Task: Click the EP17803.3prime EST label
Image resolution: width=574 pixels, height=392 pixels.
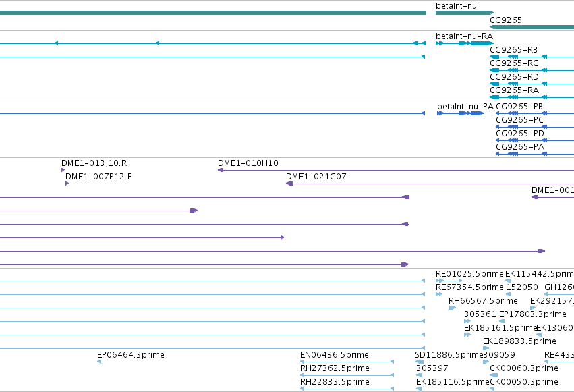Action: click(x=533, y=314)
